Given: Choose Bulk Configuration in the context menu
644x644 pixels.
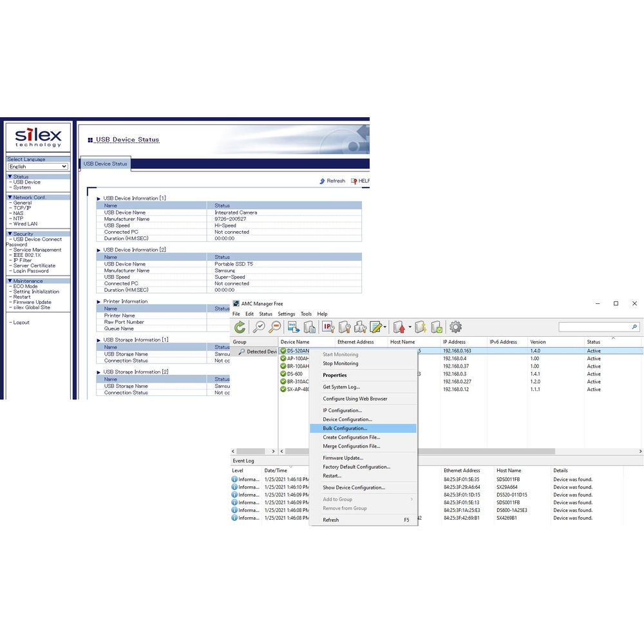Looking at the screenshot, I should pos(363,428).
